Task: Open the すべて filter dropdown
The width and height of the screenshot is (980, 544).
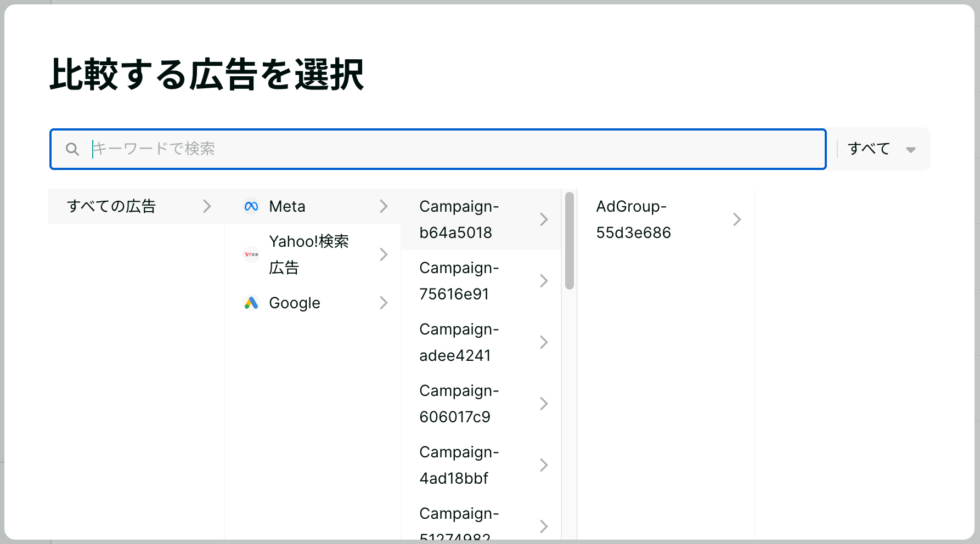Action: click(880, 149)
